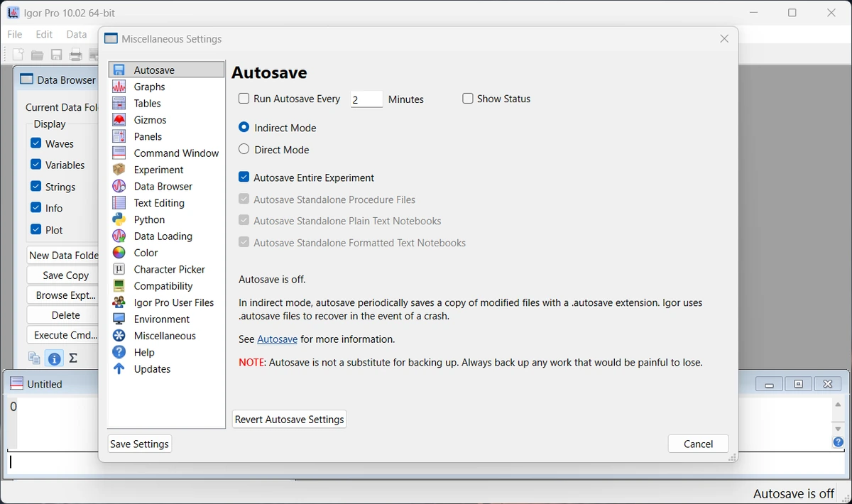The height and width of the screenshot is (504, 852).
Task: Click command window scroll up arrow
Action: coord(839,405)
